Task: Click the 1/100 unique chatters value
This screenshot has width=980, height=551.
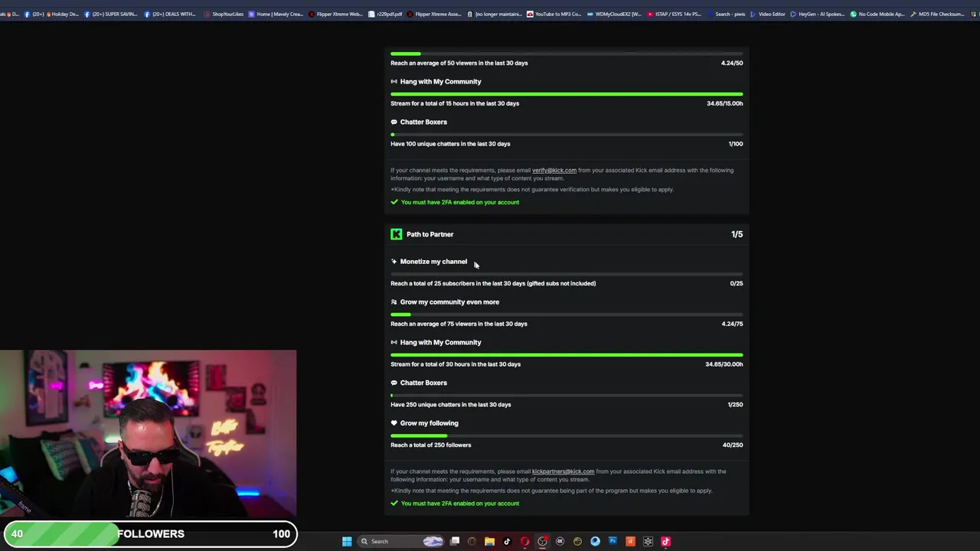Action: point(735,144)
